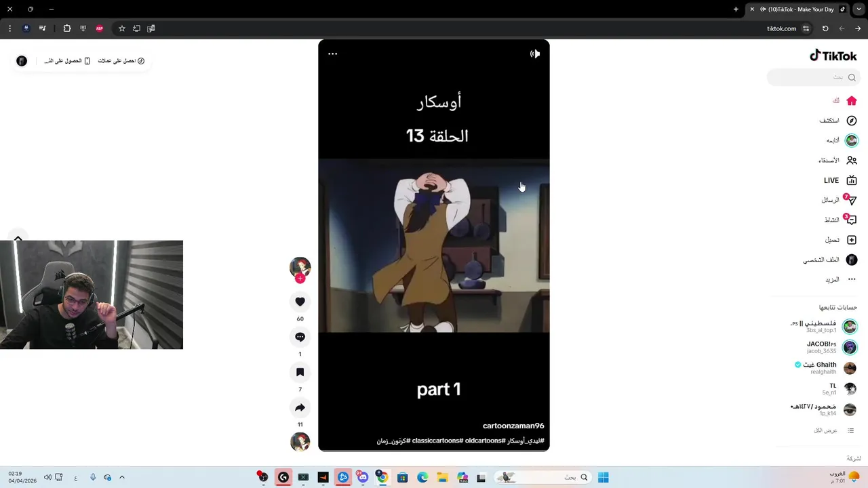Click the TikTok search field

tap(814, 77)
